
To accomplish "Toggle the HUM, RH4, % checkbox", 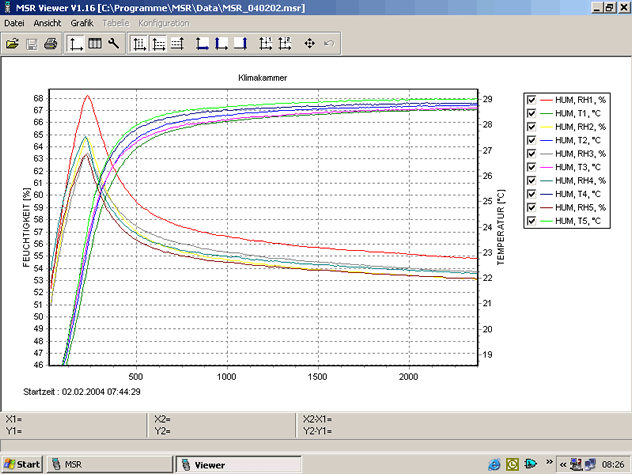I will 531,180.
